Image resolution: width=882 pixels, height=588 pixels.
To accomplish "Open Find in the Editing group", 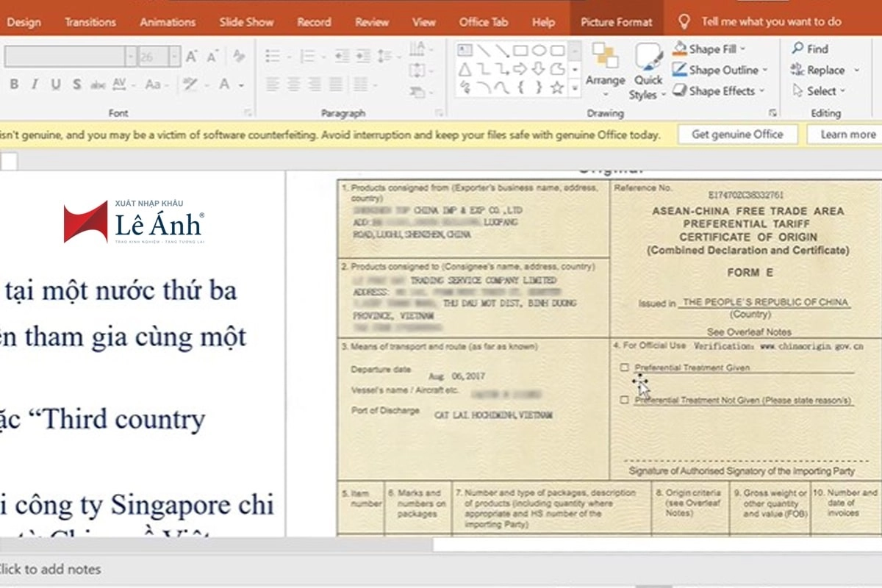I will [810, 49].
